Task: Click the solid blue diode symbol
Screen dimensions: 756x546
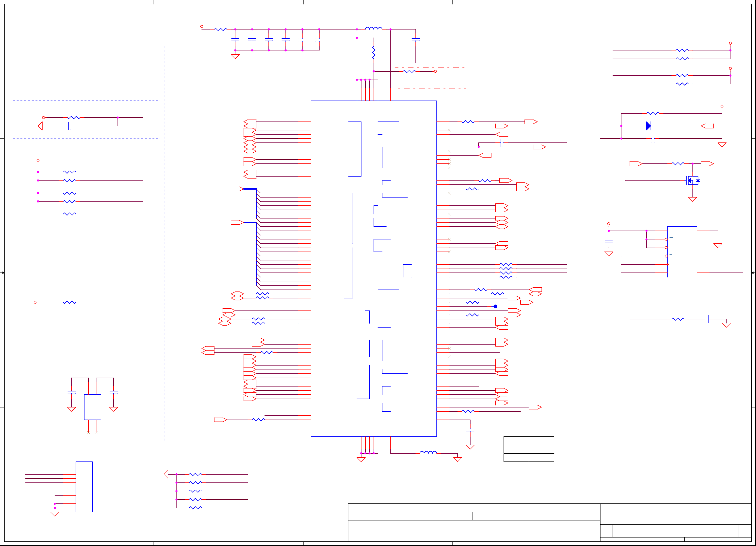Action: tap(648, 126)
